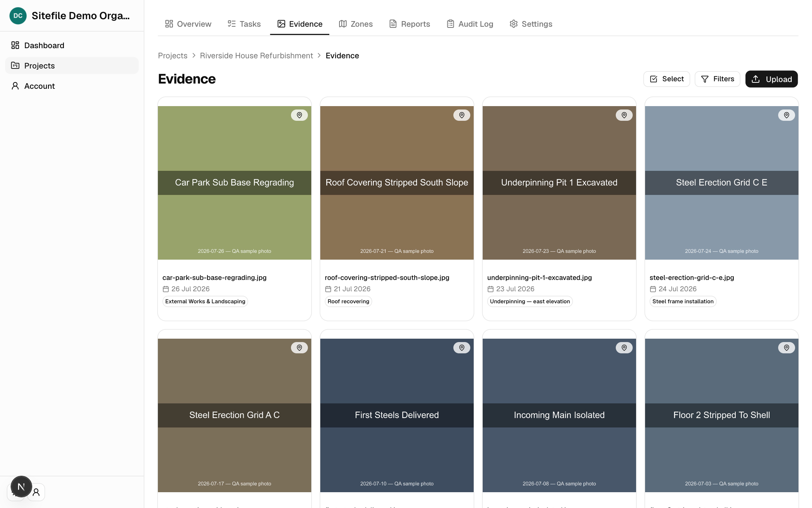Viewport: 812px width, 508px height.
Task: Click location pin on Steel Erection Grid C E photo
Action: 786,115
